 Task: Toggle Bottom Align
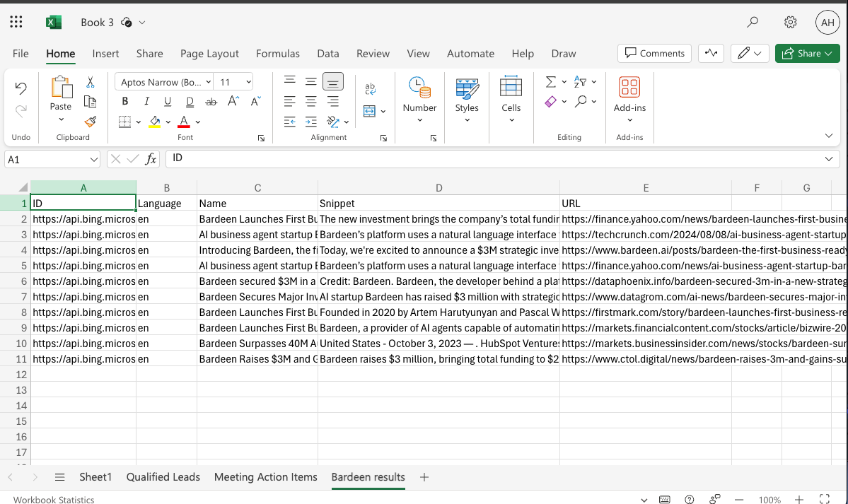click(332, 81)
